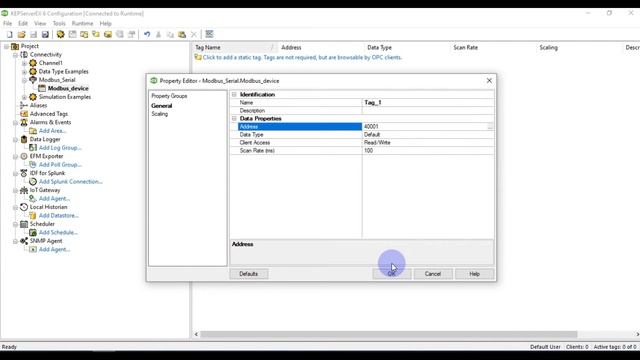Click the Modbus_Serial channel icon
Viewport: 640px width, 360px height.
coord(33,80)
